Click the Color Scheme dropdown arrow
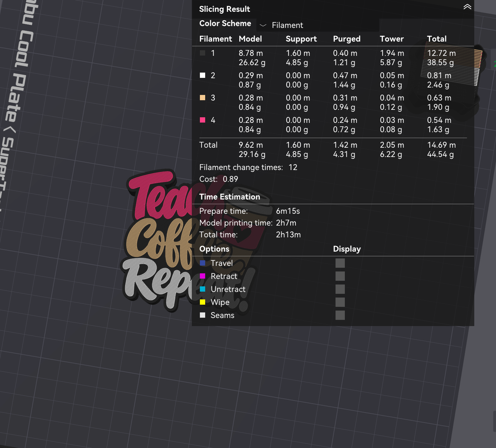 tap(263, 25)
